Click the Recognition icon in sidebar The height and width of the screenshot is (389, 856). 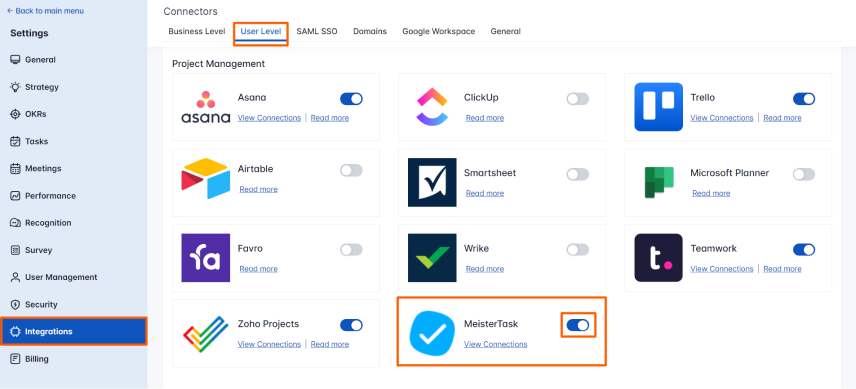[x=15, y=223]
